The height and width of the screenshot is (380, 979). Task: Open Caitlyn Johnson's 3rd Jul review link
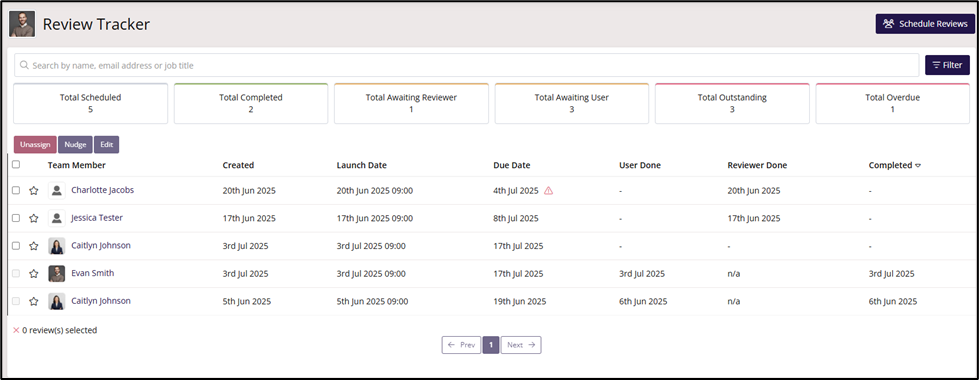point(101,246)
